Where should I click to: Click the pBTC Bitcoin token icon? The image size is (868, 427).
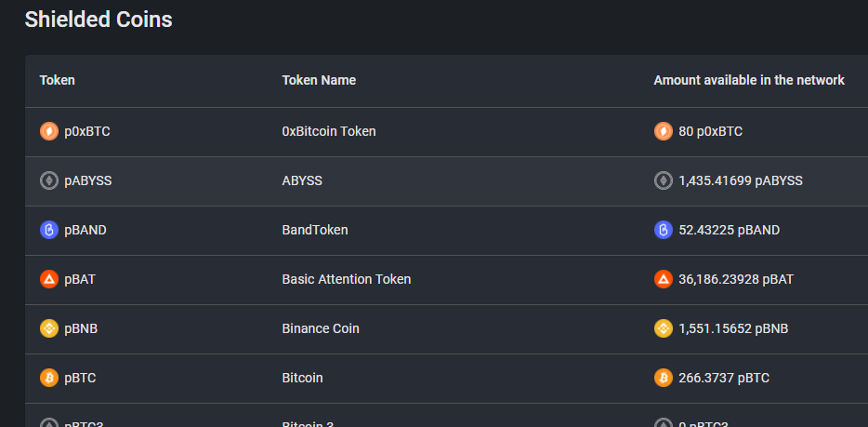(x=49, y=378)
